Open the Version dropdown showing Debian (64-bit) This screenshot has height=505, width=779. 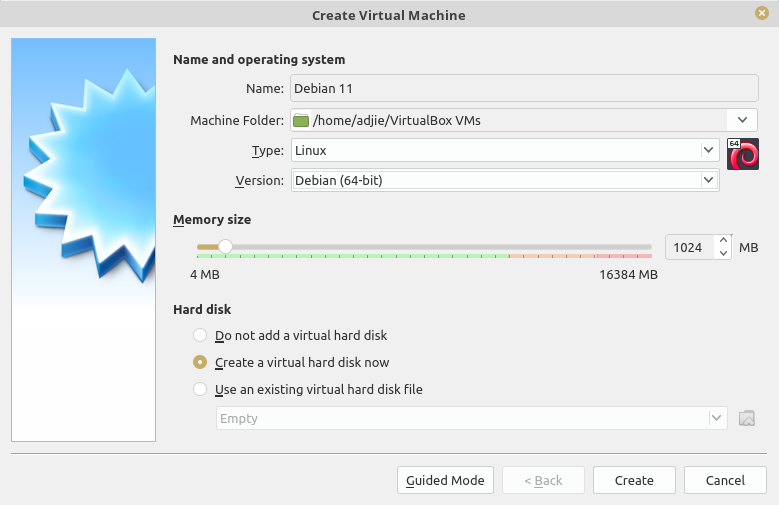[505, 180]
